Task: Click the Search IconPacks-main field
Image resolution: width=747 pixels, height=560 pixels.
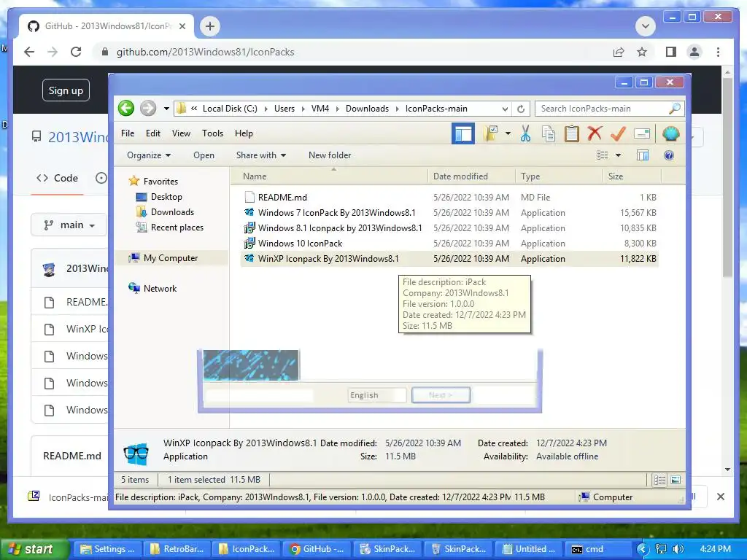Action: point(602,109)
